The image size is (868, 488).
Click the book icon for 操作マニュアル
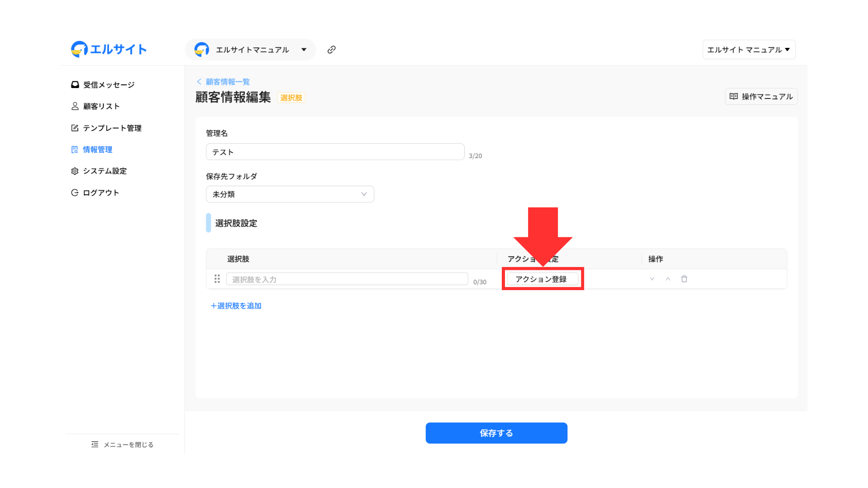point(734,96)
